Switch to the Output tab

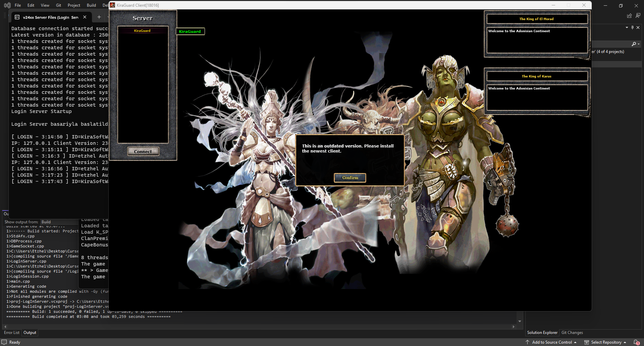pos(30,333)
